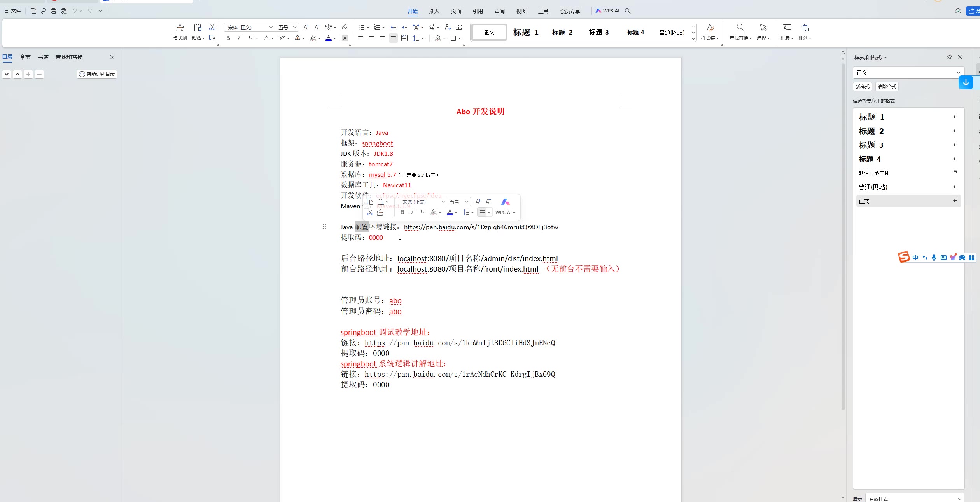Toggle Bold in the floating mini toolbar
The image size is (980, 502).
pyautogui.click(x=402, y=212)
